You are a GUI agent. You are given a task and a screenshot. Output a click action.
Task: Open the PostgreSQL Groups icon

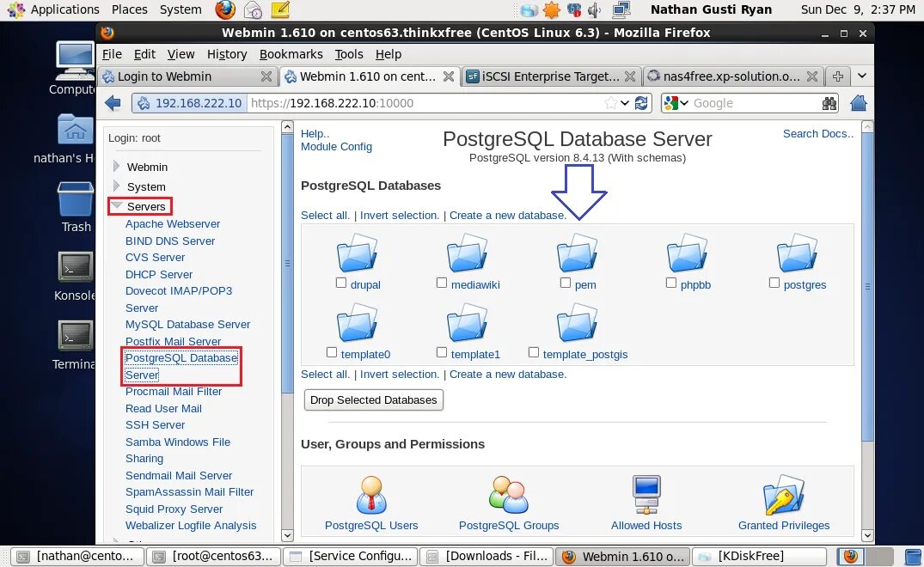coord(509,495)
